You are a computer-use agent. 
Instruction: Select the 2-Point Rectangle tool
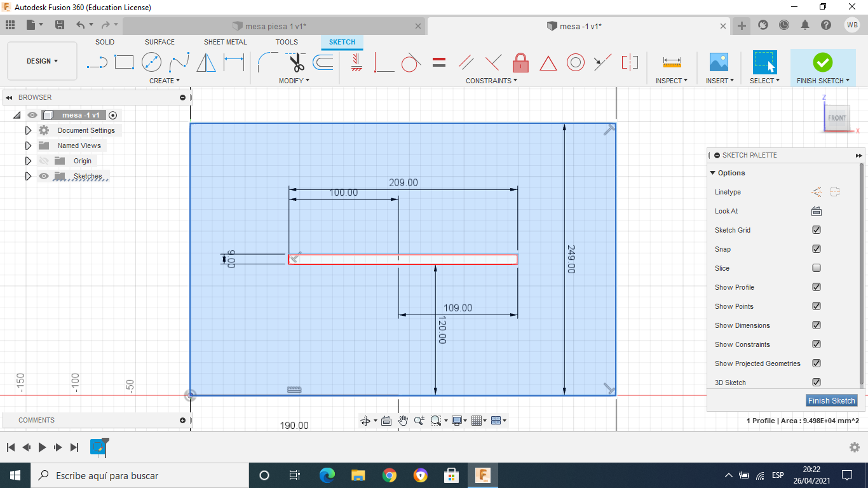(x=124, y=62)
